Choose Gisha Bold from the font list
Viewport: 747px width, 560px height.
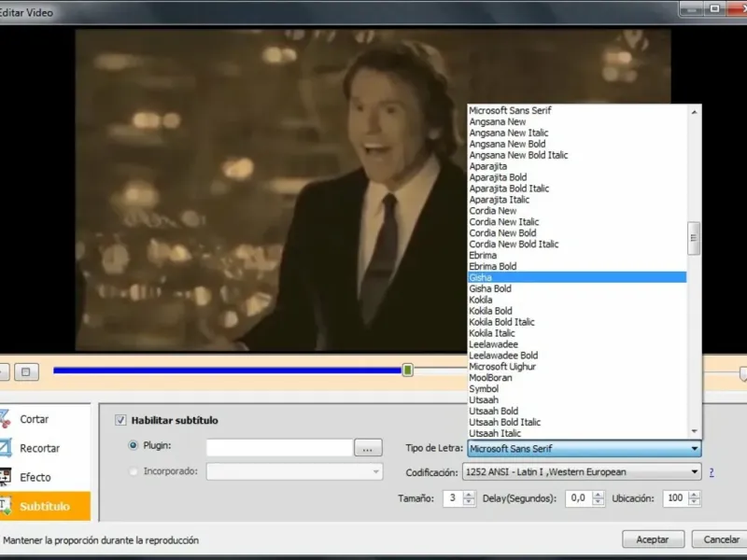point(490,288)
